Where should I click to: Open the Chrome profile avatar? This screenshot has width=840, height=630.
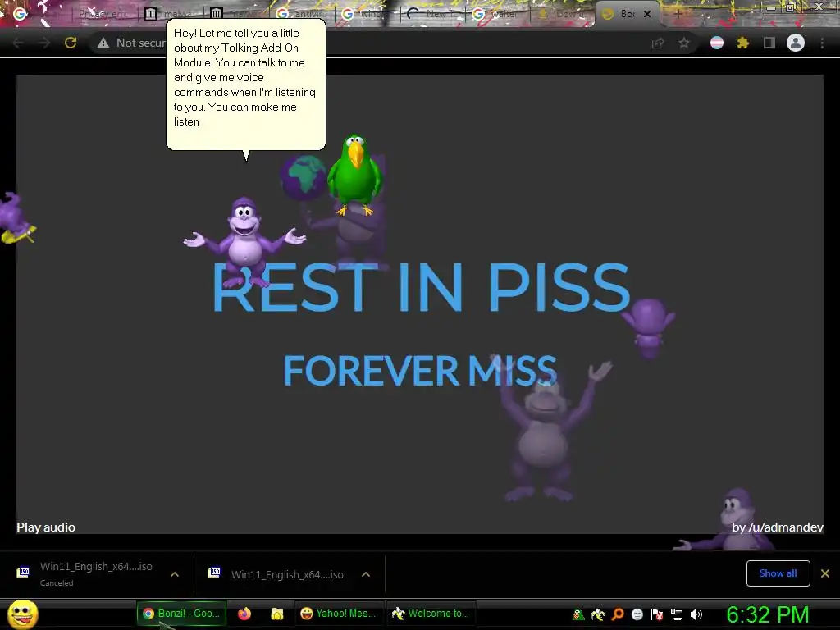coord(796,43)
